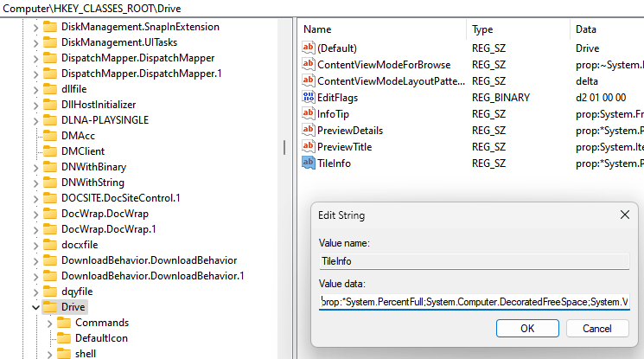Click into the Value data text field
This screenshot has height=359, width=644.
(474, 302)
